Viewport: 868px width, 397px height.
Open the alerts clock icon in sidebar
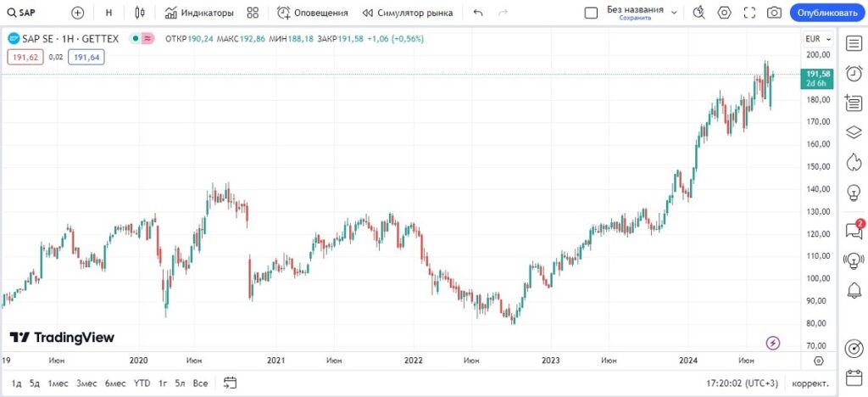tap(854, 73)
